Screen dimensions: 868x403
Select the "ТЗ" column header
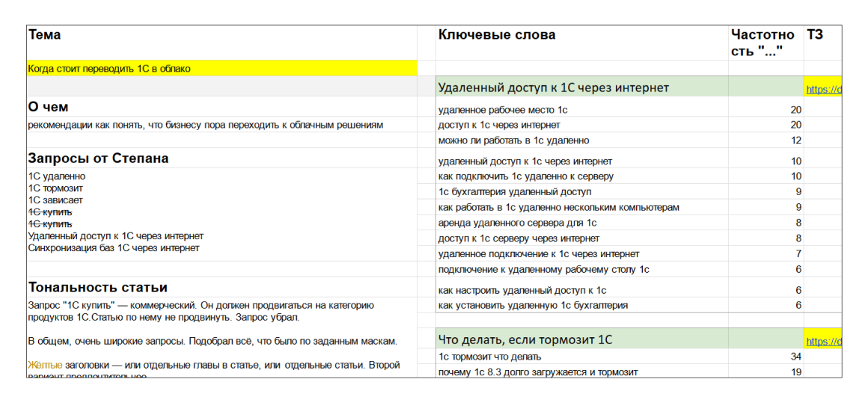coord(815,35)
